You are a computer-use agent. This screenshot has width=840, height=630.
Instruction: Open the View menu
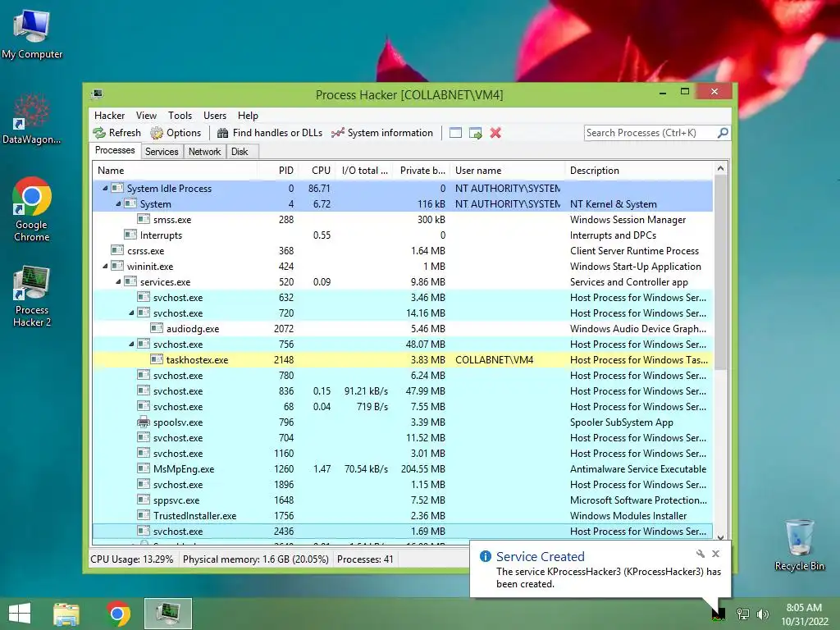[x=146, y=115]
